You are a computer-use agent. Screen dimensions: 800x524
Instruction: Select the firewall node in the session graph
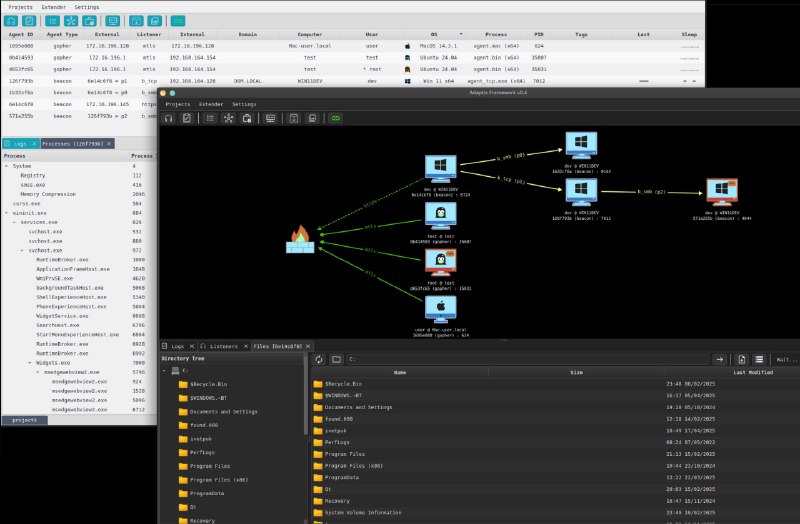tap(300, 239)
